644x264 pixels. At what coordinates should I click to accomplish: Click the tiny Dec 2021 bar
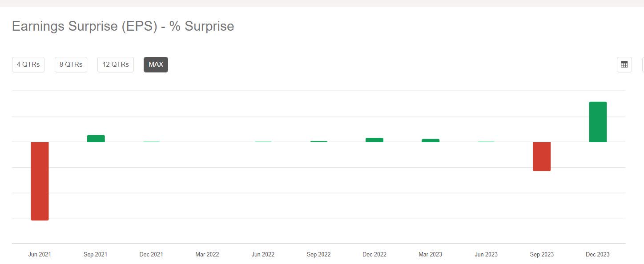click(151, 142)
